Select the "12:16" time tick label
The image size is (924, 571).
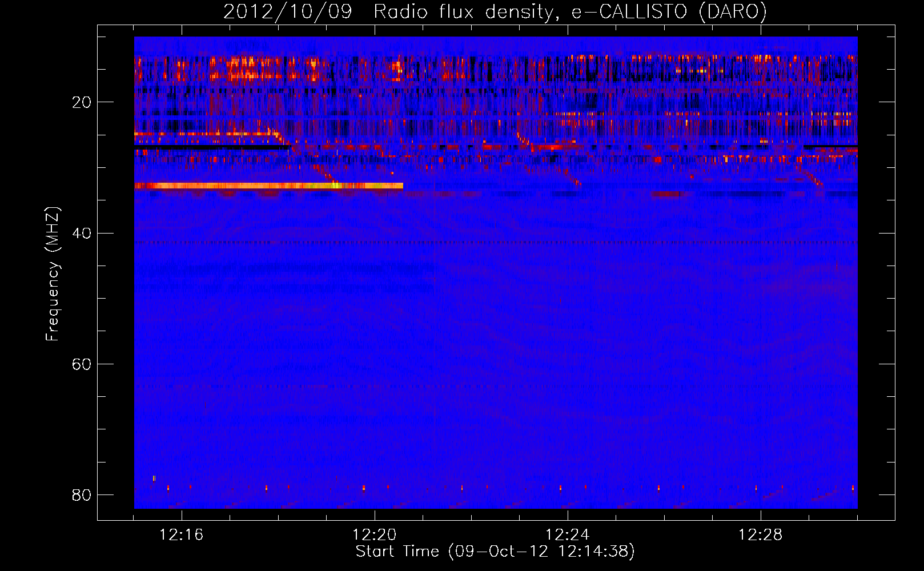pos(182,535)
